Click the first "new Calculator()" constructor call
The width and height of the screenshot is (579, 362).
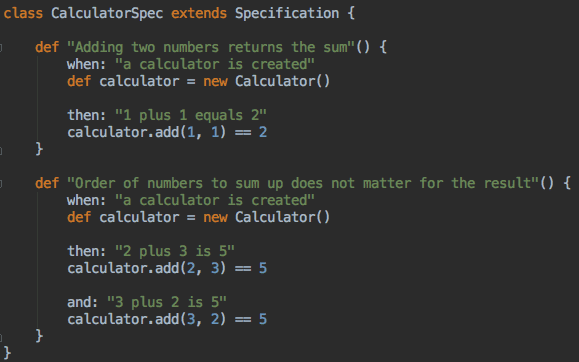point(266,81)
